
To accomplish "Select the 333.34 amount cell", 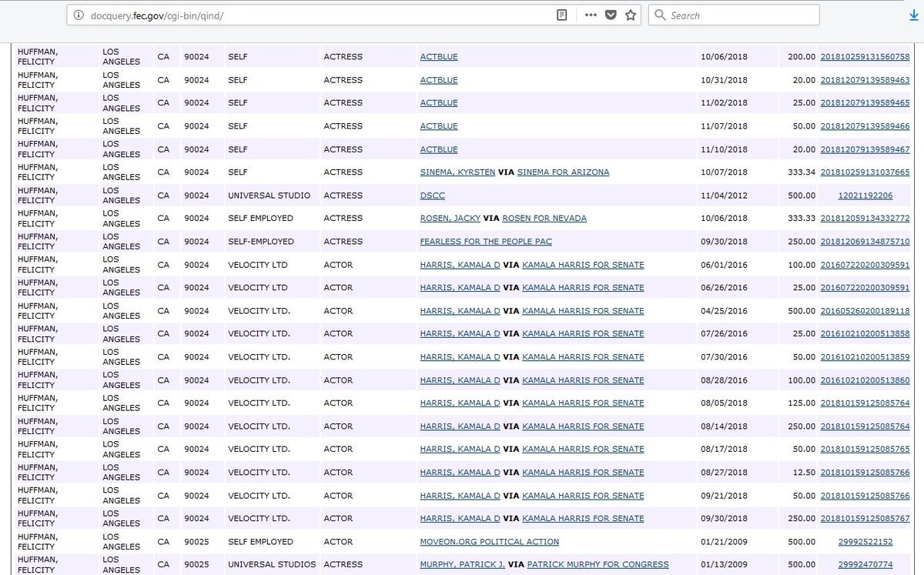I will pos(801,172).
